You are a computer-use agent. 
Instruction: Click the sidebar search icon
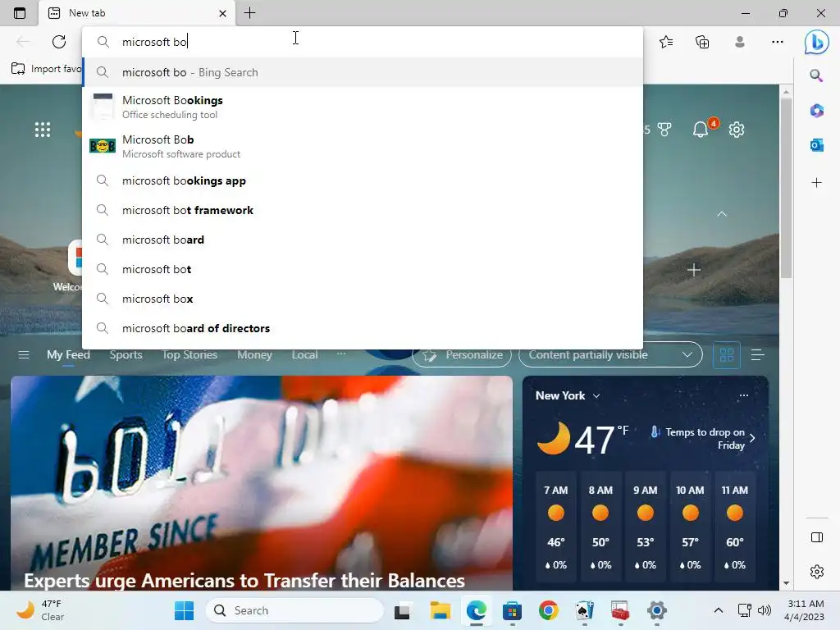[816, 75]
